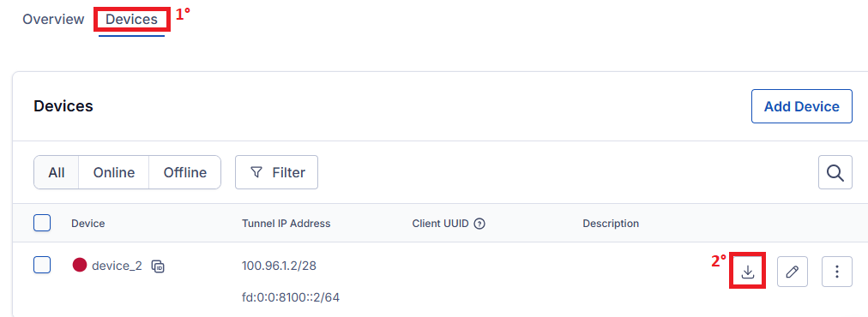Click the funnel icon in the Filter button
Screen dimensions: 868x317
(256, 172)
